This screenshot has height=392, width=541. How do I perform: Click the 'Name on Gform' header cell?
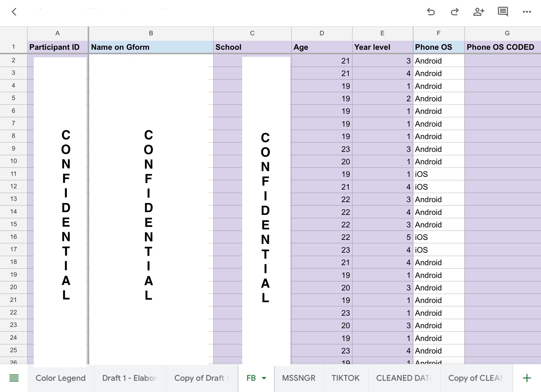coord(151,47)
